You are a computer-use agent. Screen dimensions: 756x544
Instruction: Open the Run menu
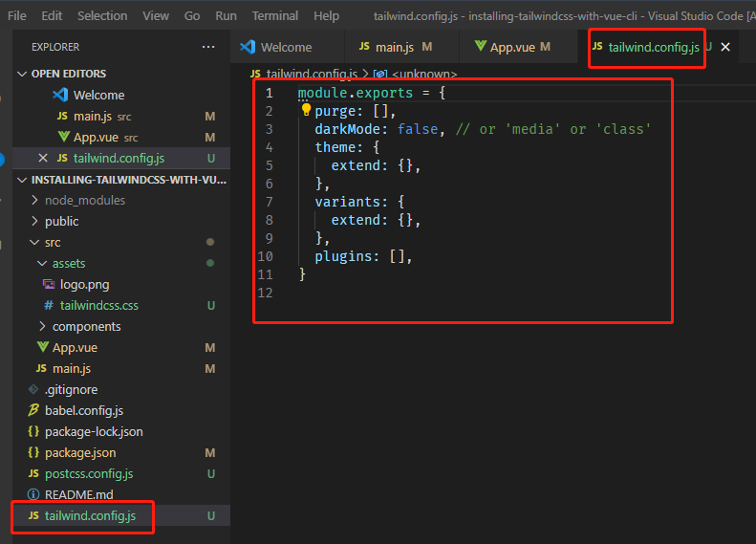pos(226,16)
